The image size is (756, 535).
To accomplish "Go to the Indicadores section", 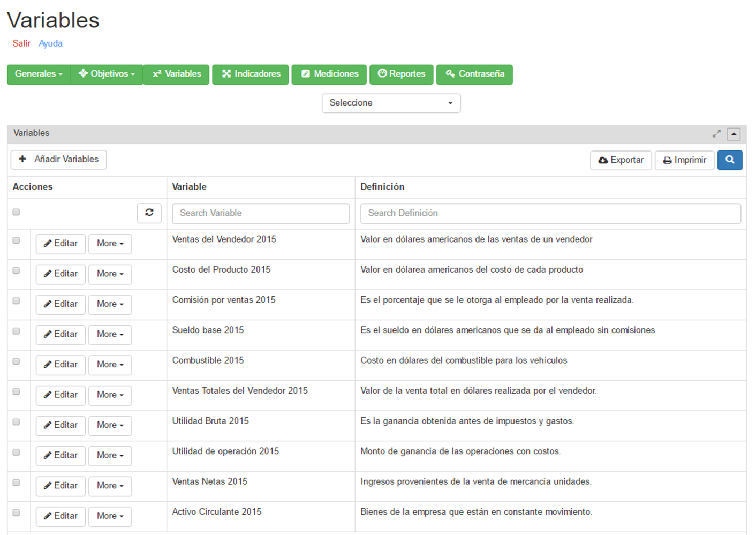I will tap(251, 74).
